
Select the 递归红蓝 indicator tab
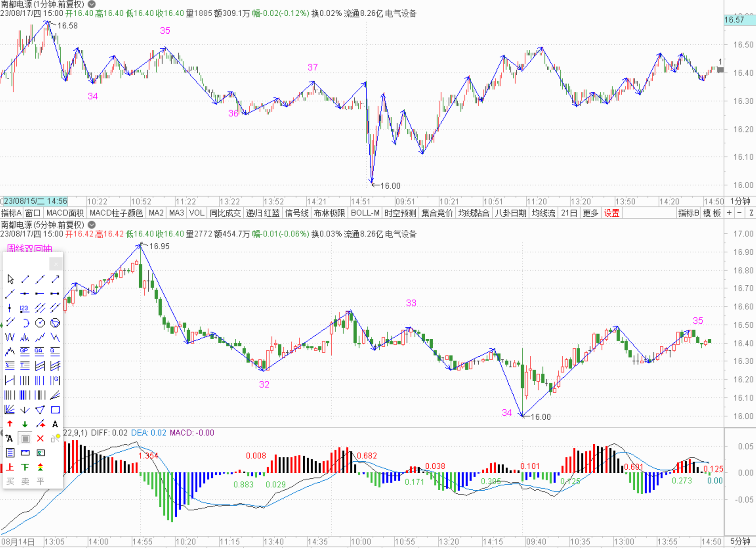[262, 213]
